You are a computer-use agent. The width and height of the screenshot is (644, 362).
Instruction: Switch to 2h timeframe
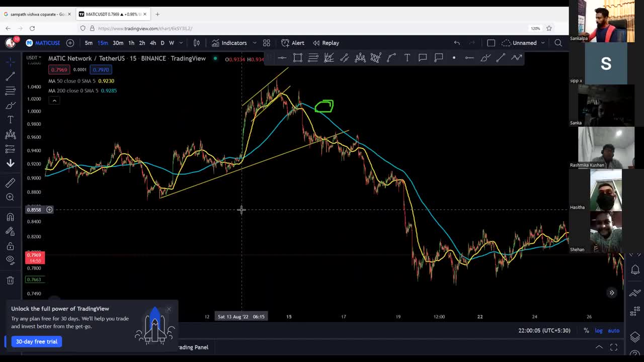coord(142,43)
